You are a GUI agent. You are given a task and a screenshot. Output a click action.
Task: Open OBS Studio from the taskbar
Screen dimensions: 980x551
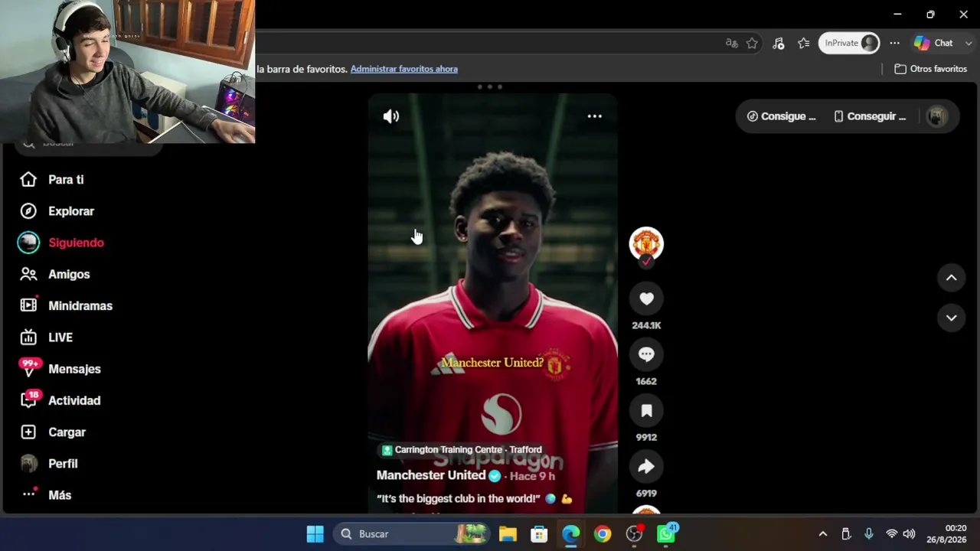tap(635, 534)
